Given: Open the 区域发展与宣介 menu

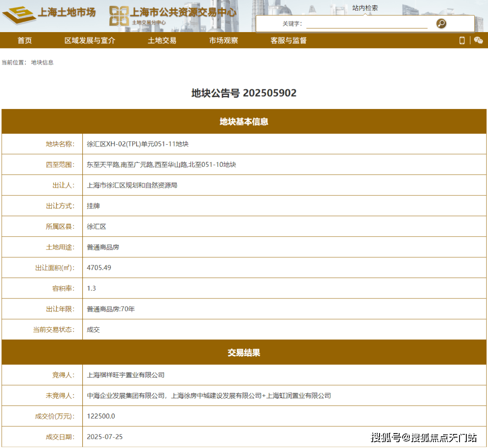Looking at the screenshot, I should click(90, 40).
